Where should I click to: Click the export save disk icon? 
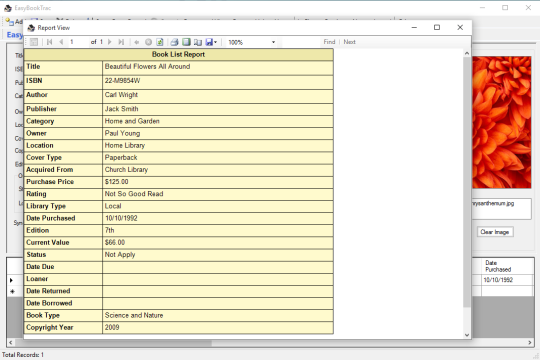pos(209,42)
